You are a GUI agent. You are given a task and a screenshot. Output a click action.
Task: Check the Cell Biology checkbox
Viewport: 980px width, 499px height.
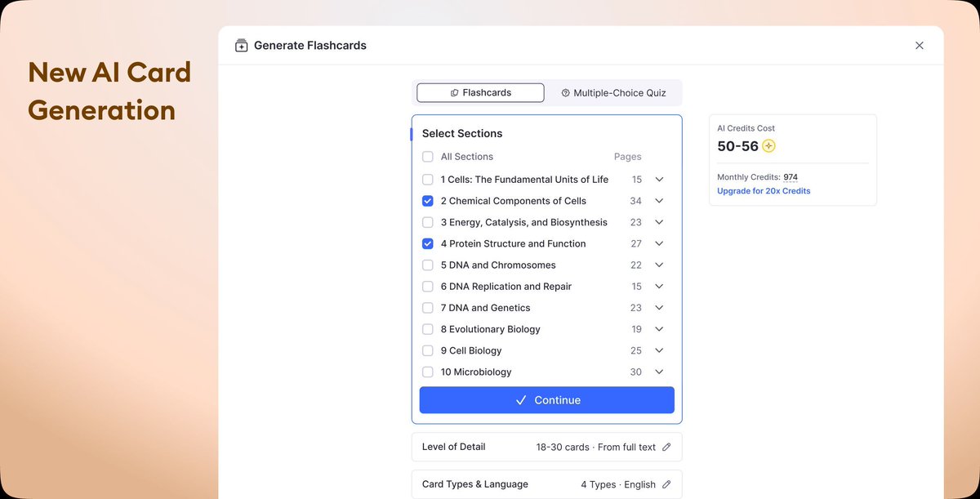tap(428, 350)
